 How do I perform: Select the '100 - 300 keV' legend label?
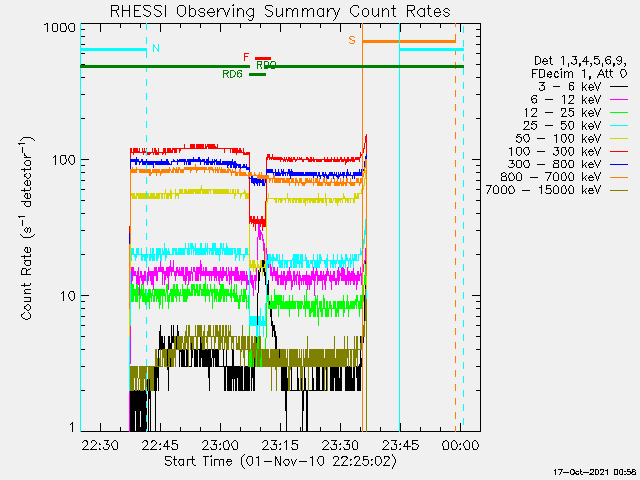point(555,151)
